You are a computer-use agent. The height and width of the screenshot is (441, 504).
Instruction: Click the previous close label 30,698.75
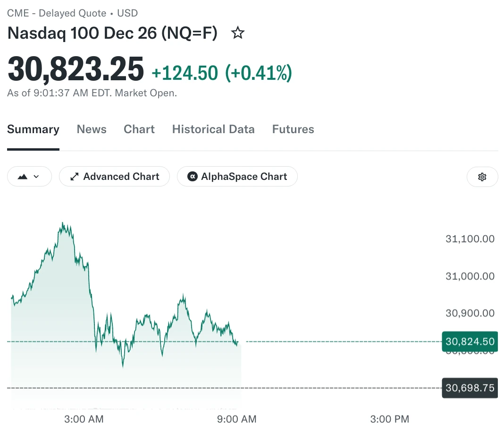tap(470, 388)
